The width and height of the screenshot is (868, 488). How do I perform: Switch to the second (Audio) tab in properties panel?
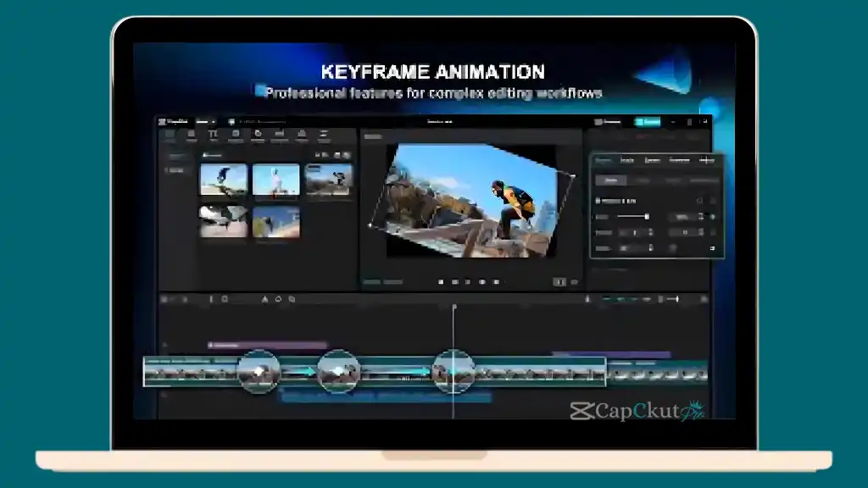(x=627, y=160)
